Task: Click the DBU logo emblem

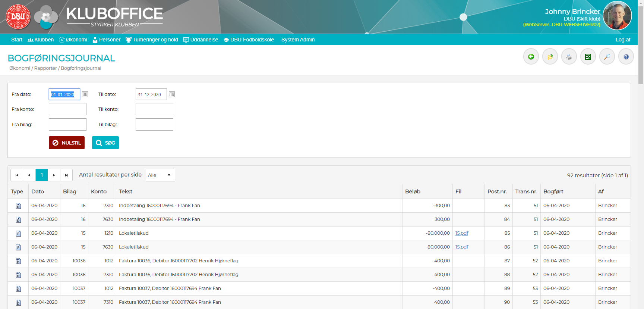Action: click(18, 17)
